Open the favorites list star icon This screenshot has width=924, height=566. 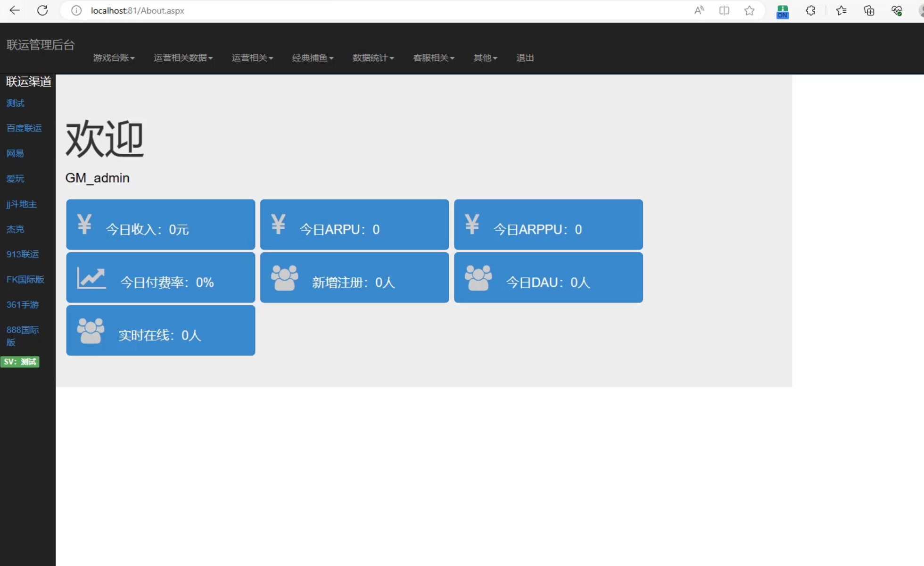tap(841, 10)
